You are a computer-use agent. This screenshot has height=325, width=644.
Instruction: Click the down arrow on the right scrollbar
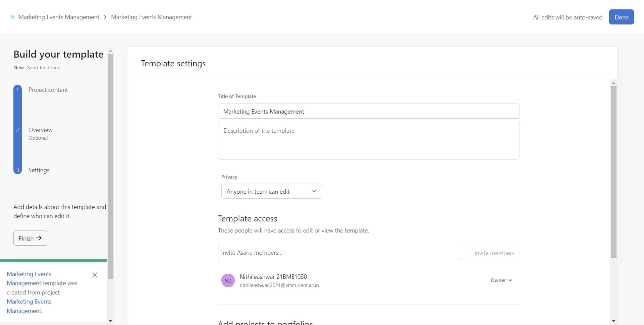click(613, 321)
